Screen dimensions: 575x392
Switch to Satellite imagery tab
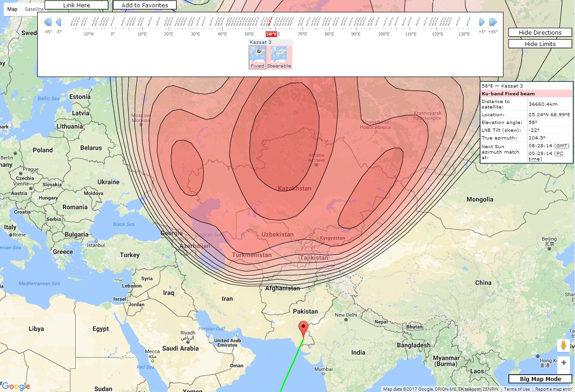pos(34,9)
